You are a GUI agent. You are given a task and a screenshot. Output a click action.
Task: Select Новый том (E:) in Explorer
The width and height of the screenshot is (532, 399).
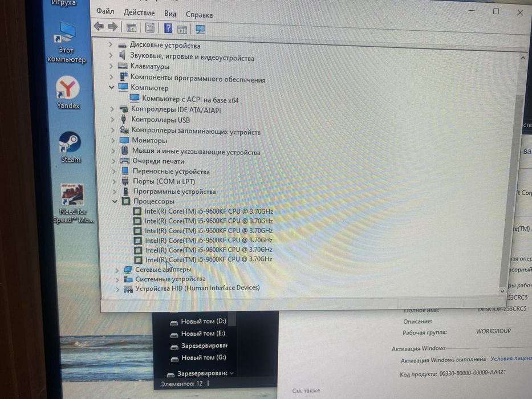pos(203,333)
